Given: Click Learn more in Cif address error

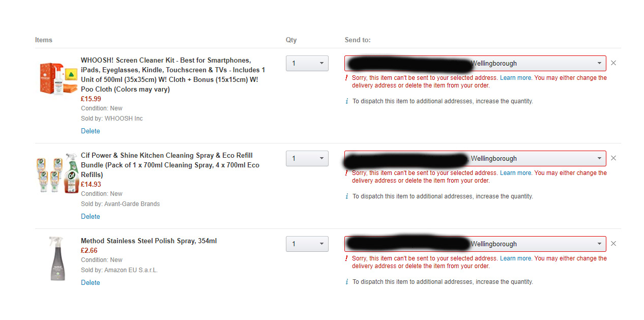Looking at the screenshot, I should coord(515,173).
